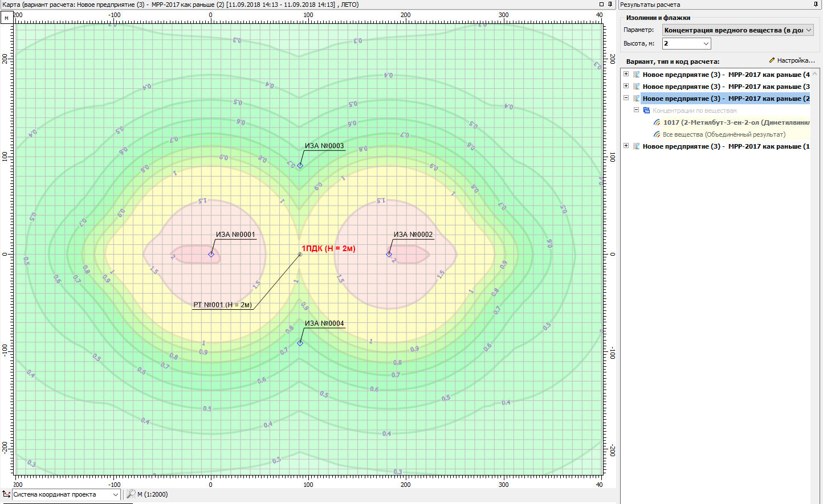Click the ИЗА №0001 source marker
The height and width of the screenshot is (504, 823).
(x=211, y=254)
